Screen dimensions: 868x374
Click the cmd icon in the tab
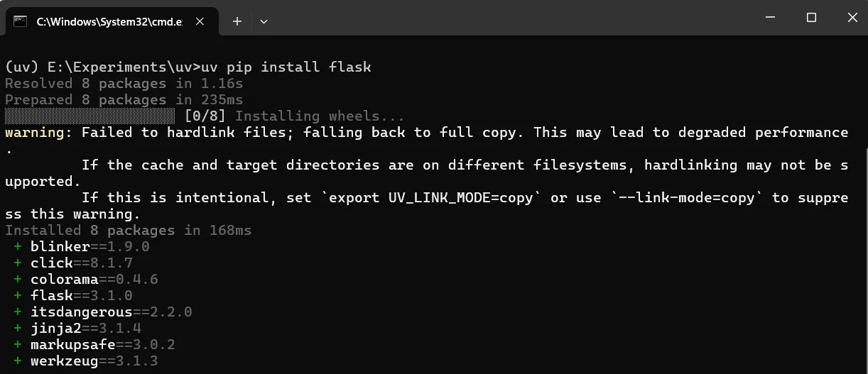(21, 21)
